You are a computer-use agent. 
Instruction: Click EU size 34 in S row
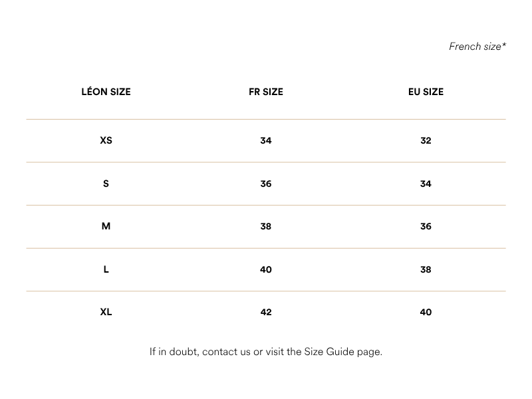426,184
